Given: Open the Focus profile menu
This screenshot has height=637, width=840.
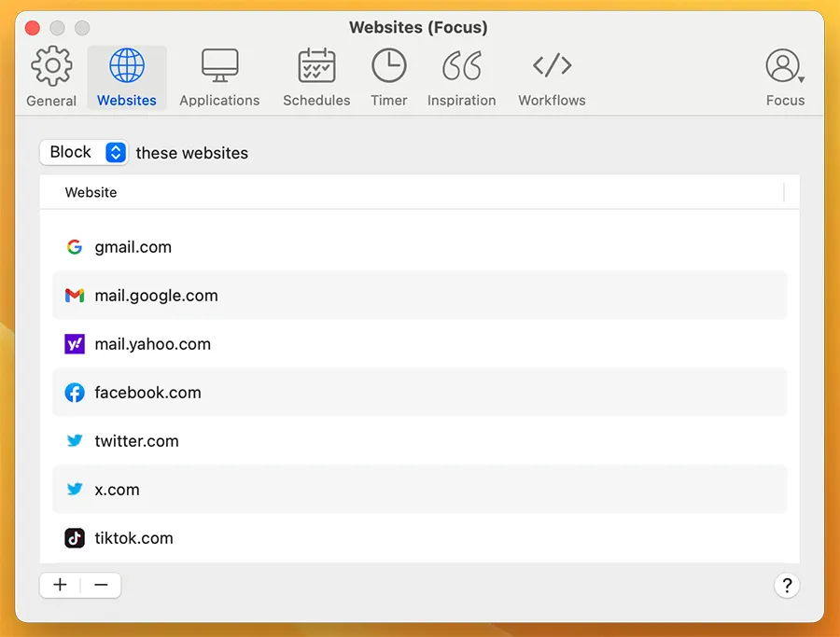Looking at the screenshot, I should click(784, 67).
